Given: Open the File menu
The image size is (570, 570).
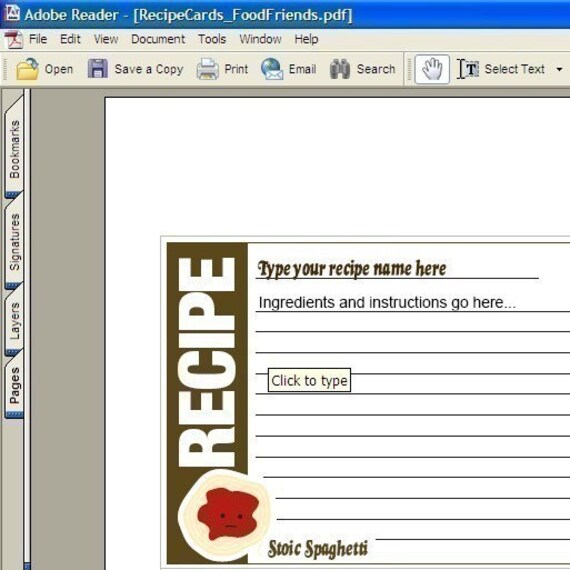Looking at the screenshot, I should 38,39.
